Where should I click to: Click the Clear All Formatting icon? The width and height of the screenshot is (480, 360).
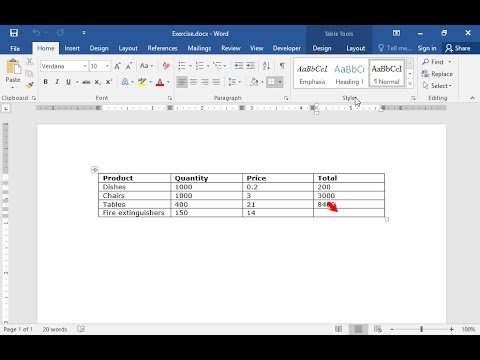[x=166, y=66]
